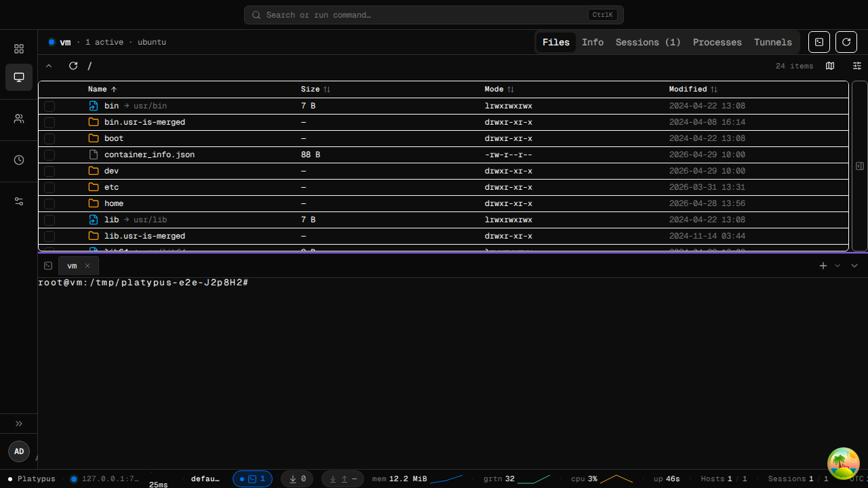The height and width of the screenshot is (488, 868).
Task: Open file view options sliders icon
Action: tap(857, 66)
